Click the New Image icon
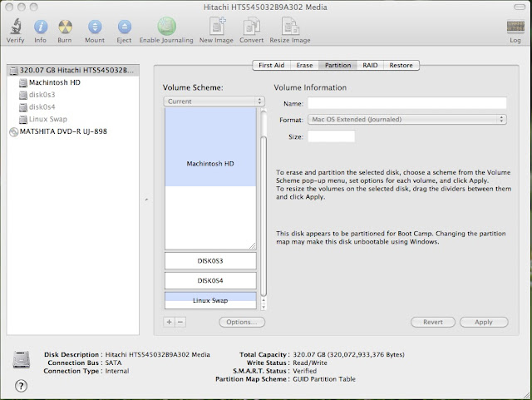This screenshot has width=532, height=400. [217, 26]
